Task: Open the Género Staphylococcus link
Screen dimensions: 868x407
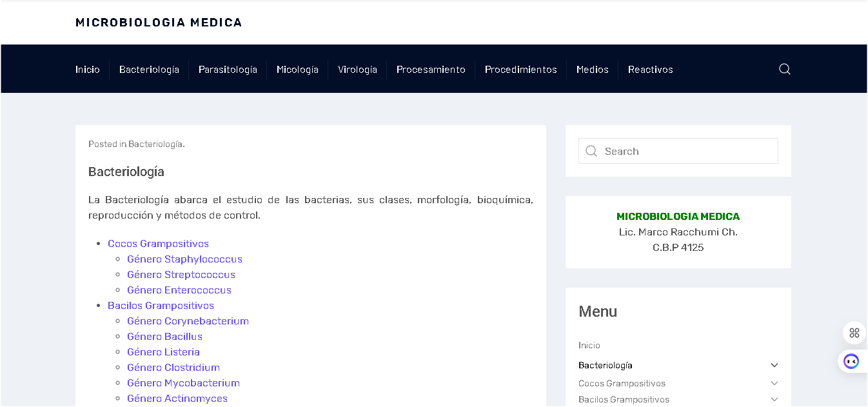Action: pos(184,259)
